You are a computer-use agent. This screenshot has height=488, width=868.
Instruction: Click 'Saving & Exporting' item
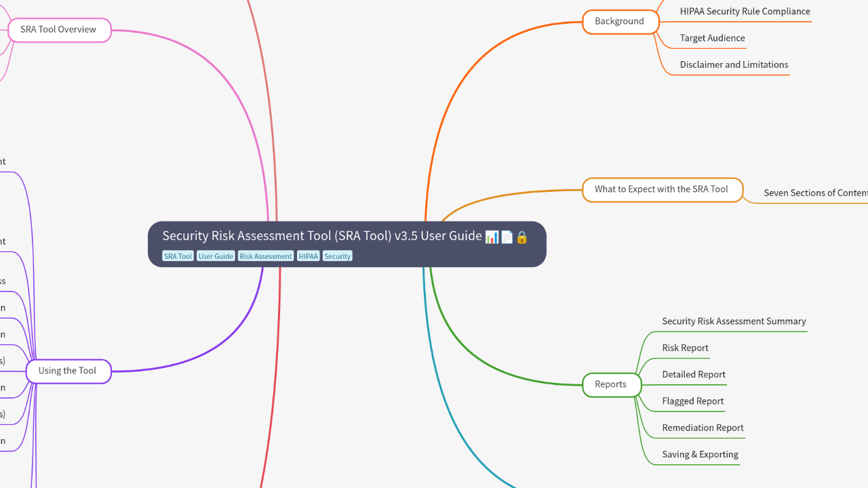tap(700, 454)
